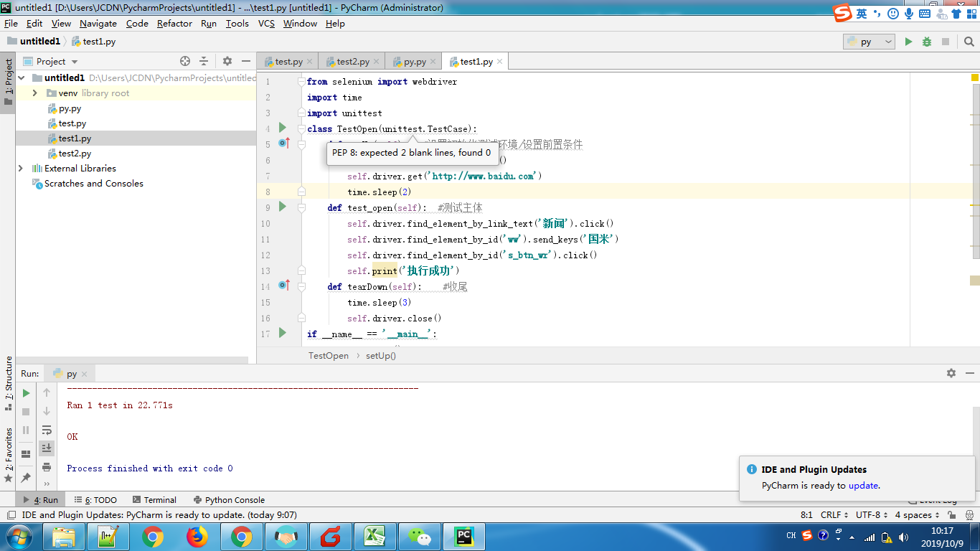The image size is (980, 551).
Task: Change CRLF line separator
Action: tap(835, 515)
